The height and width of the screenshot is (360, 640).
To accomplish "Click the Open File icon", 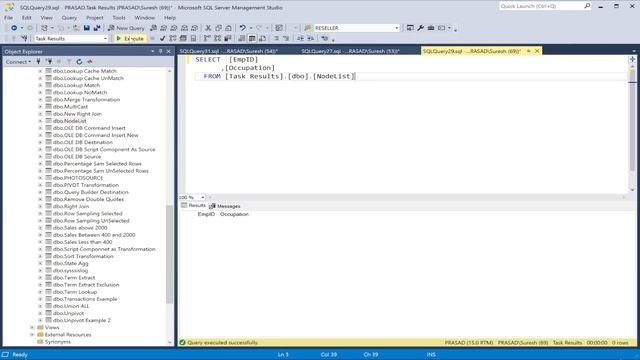I will pos(76,28).
